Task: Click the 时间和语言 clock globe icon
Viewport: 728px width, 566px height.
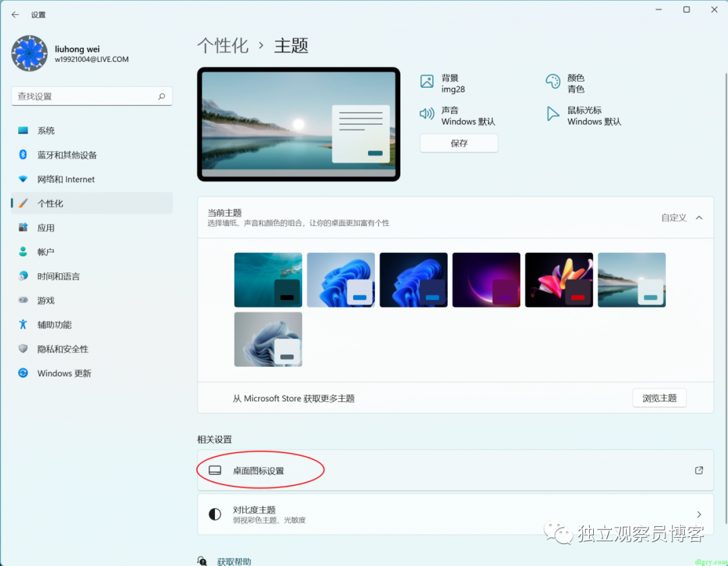Action: coord(23,276)
